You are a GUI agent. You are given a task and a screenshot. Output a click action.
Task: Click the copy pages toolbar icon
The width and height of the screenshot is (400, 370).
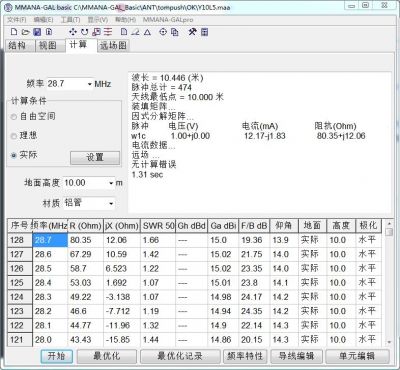point(175,32)
